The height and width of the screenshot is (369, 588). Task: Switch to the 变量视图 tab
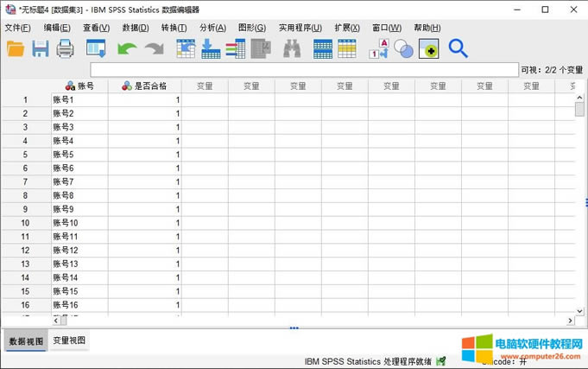click(69, 341)
